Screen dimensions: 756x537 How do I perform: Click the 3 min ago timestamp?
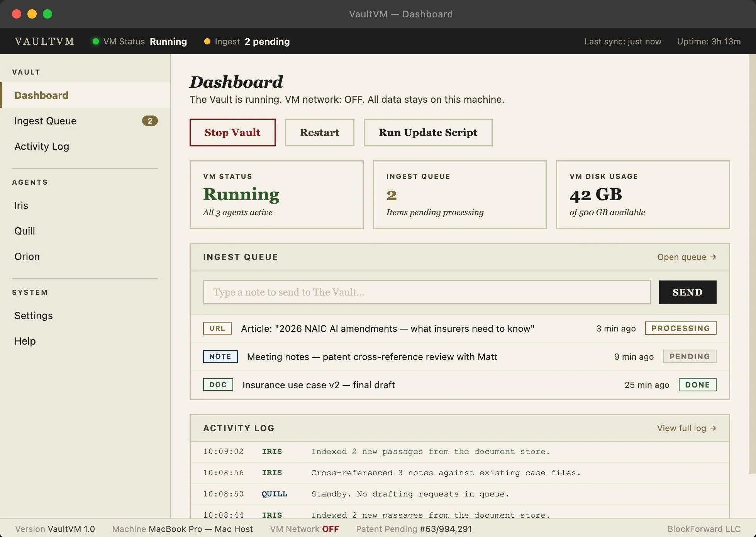(x=616, y=329)
